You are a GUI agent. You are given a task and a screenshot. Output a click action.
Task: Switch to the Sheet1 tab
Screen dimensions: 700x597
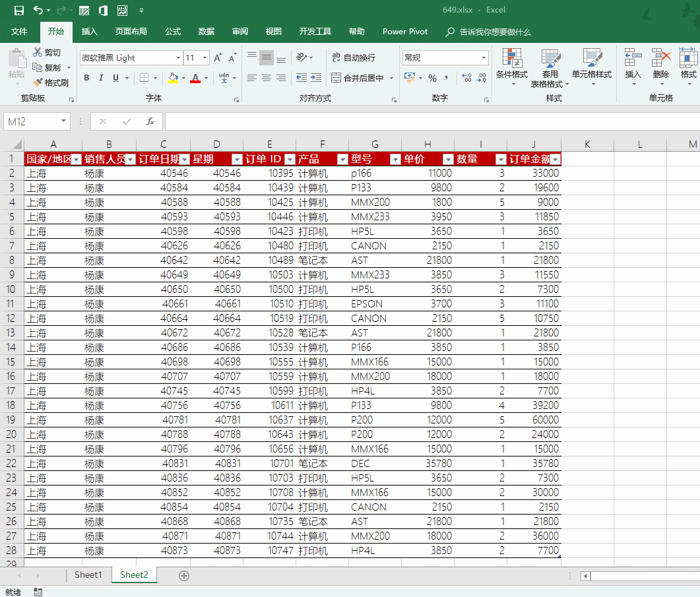(88, 575)
